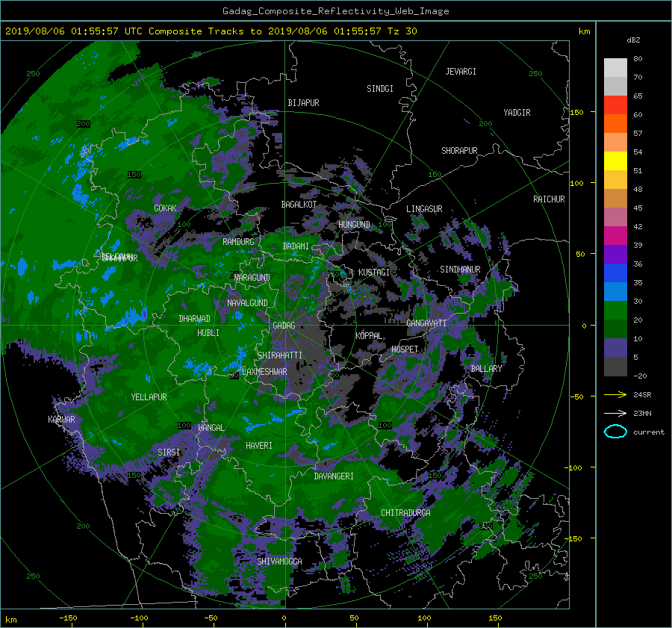This screenshot has width=672, height=628.
Task: Click the YADGIR city label
Action: [x=517, y=113]
